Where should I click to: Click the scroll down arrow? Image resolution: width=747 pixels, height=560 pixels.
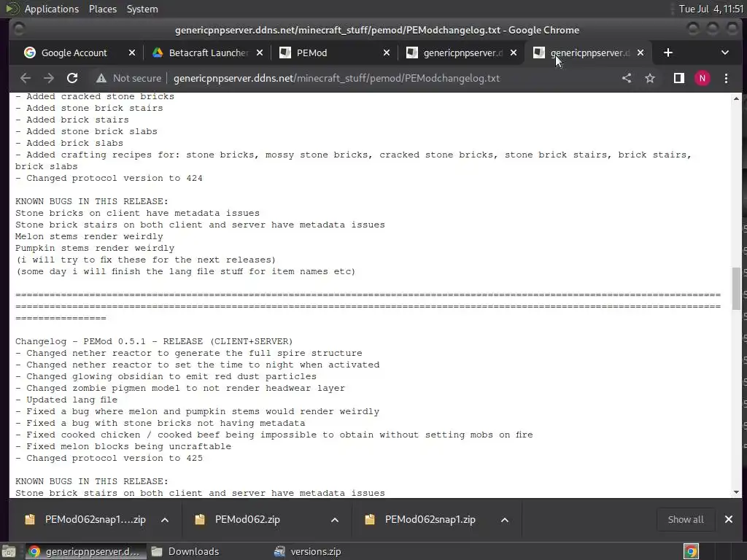(x=737, y=492)
